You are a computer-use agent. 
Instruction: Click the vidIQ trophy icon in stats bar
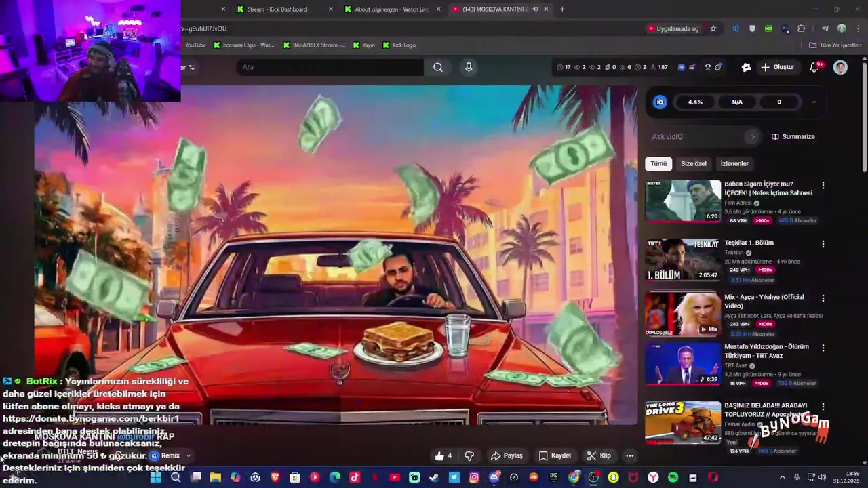(x=707, y=67)
